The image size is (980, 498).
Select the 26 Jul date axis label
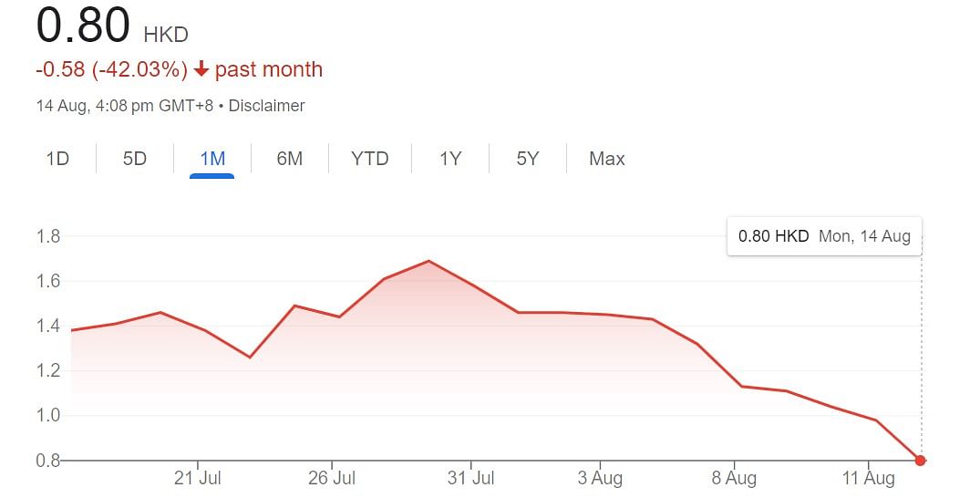point(332,479)
